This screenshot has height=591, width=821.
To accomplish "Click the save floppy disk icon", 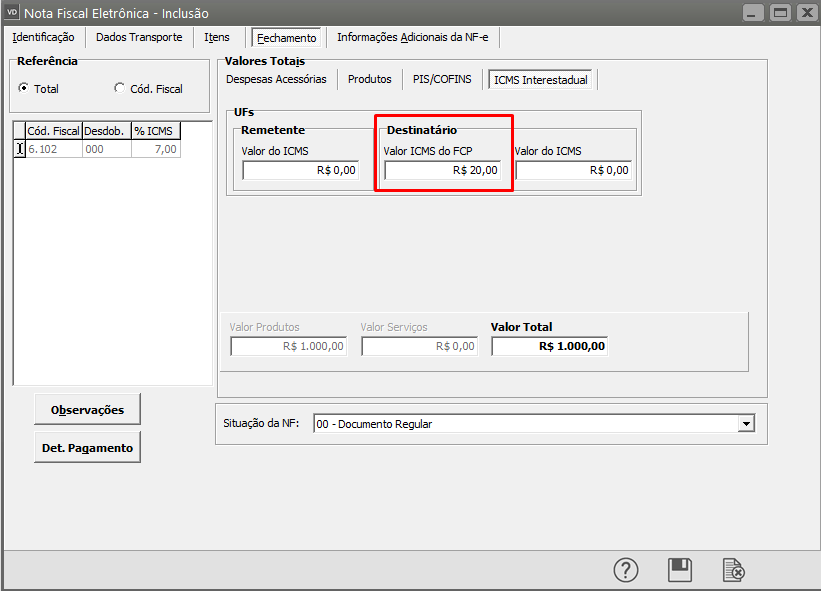I will [x=680, y=570].
